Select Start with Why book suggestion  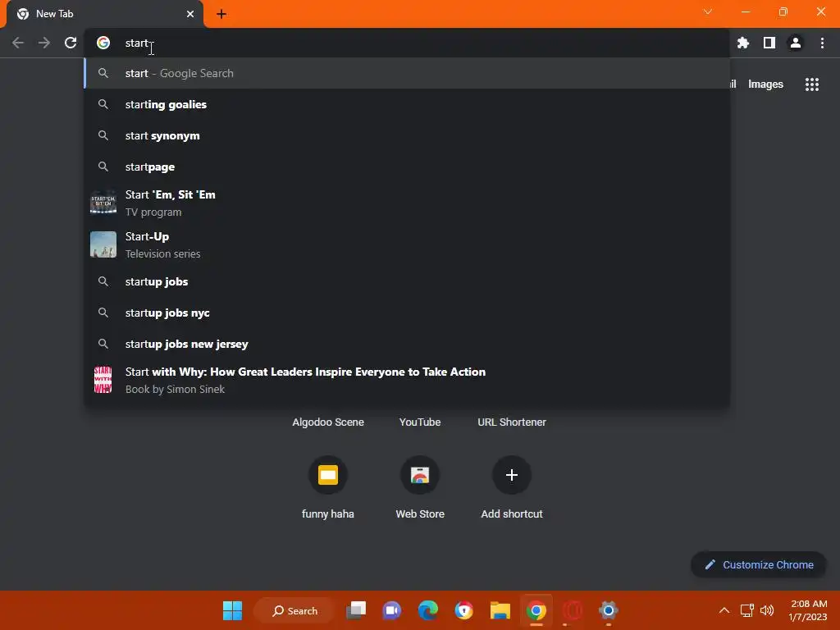[407, 380]
